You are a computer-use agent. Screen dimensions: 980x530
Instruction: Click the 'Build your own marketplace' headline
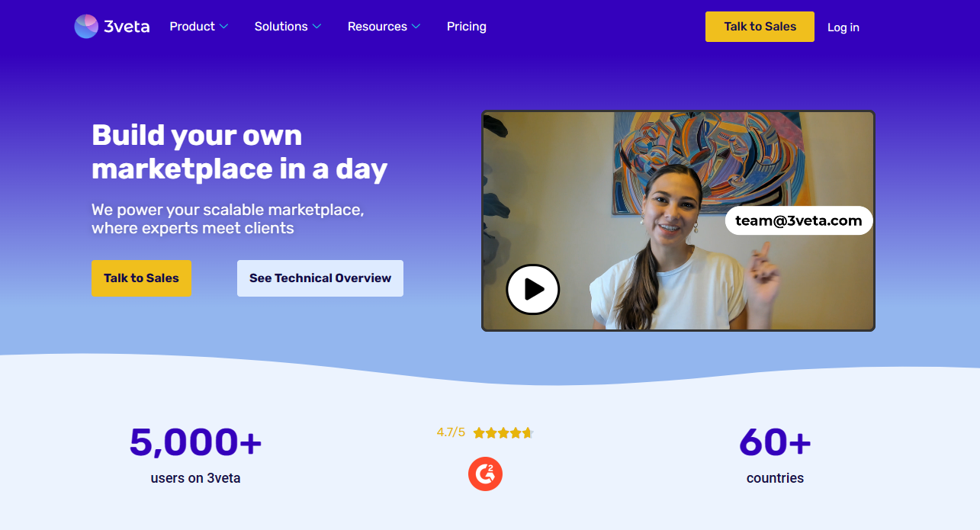coord(239,152)
